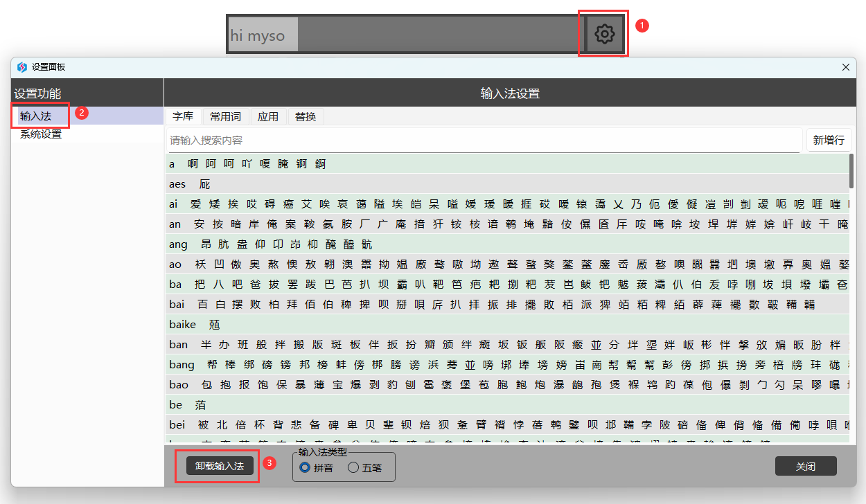Focus the 请输入搜索内容 search field

pyautogui.click(x=484, y=141)
